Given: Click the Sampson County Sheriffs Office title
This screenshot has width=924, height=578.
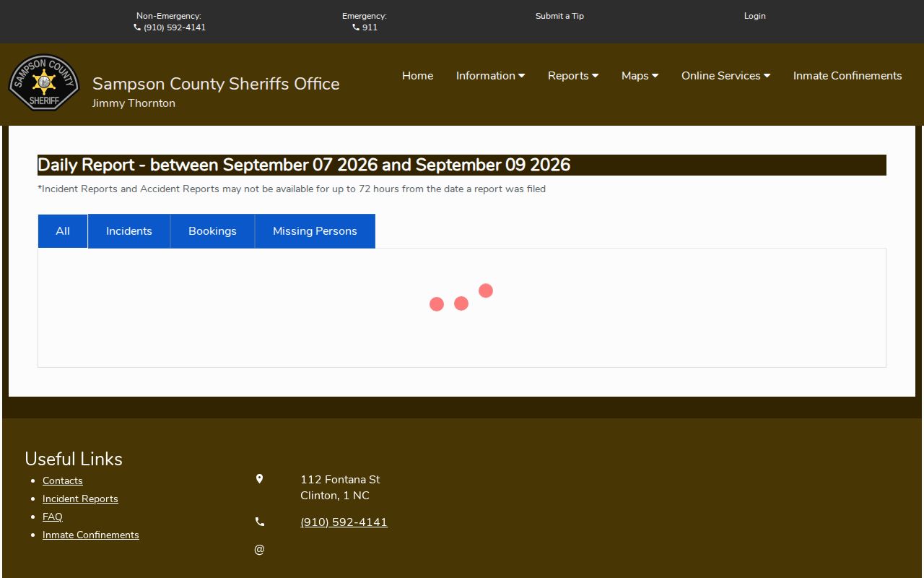Looking at the screenshot, I should (216, 84).
